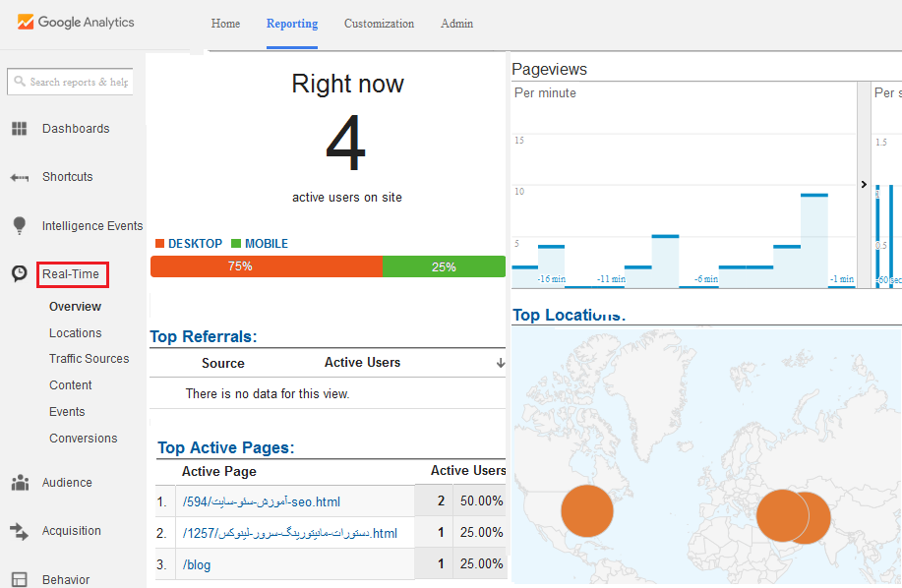
Task: Open the Dashboards grid icon
Action: coord(20,128)
